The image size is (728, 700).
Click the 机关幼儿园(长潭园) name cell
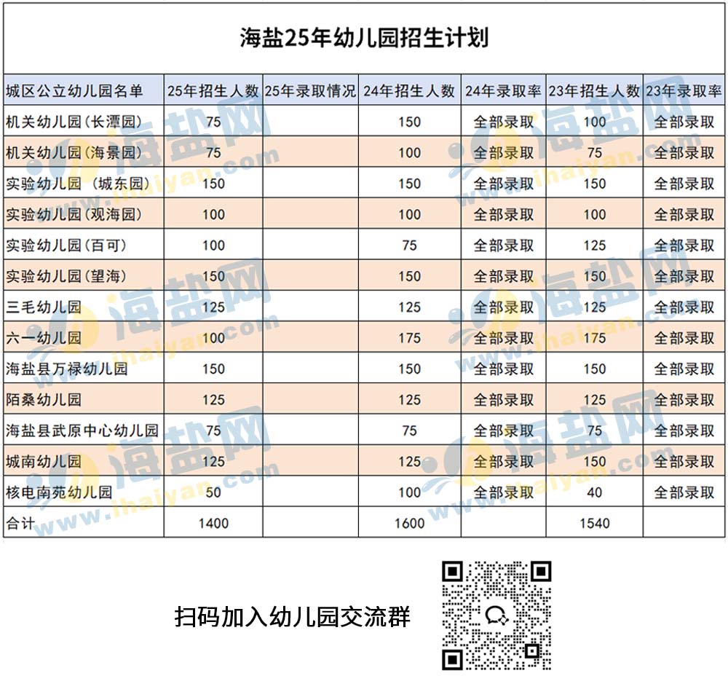pos(73,122)
